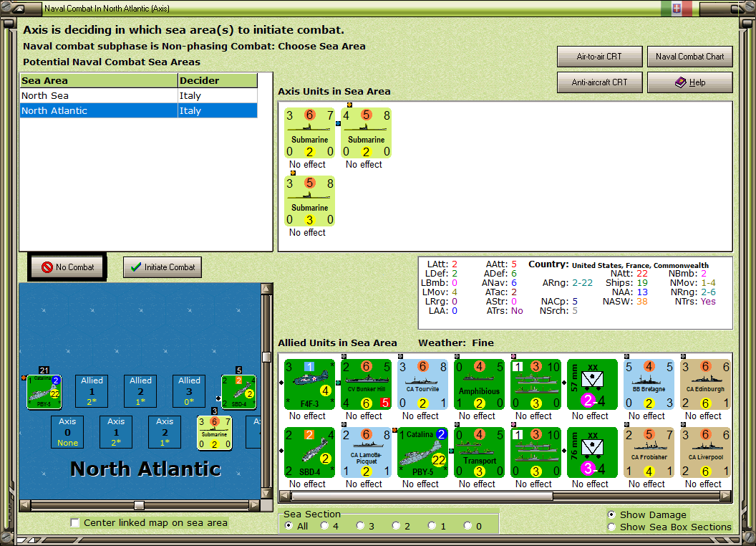Viewport: 756px width, 546px height.
Task: Open the Air-to-air CRT chart
Action: tap(599, 57)
